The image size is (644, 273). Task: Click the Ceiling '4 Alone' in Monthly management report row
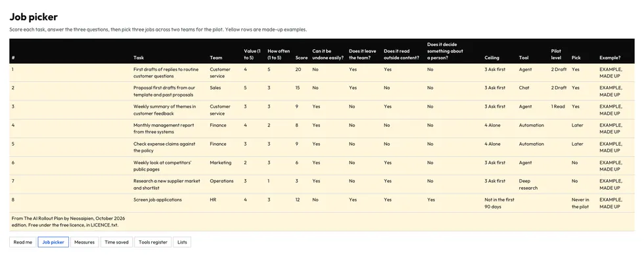(x=492, y=125)
